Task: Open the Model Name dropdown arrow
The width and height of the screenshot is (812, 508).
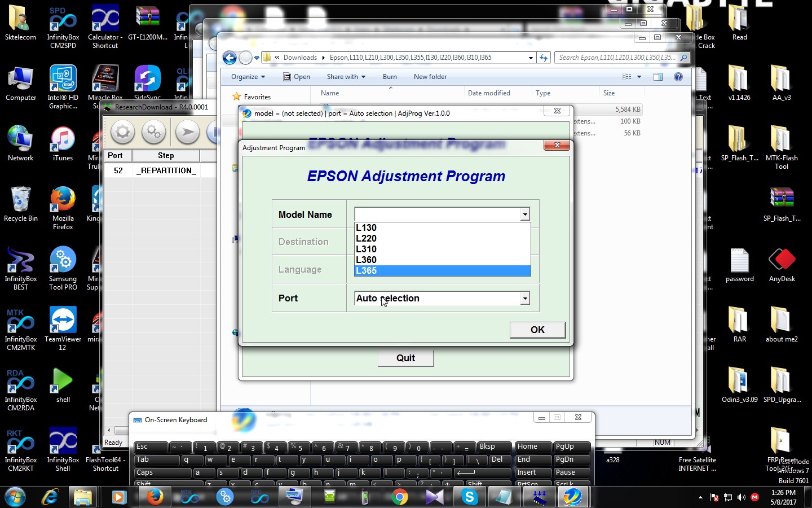Action: tap(525, 214)
